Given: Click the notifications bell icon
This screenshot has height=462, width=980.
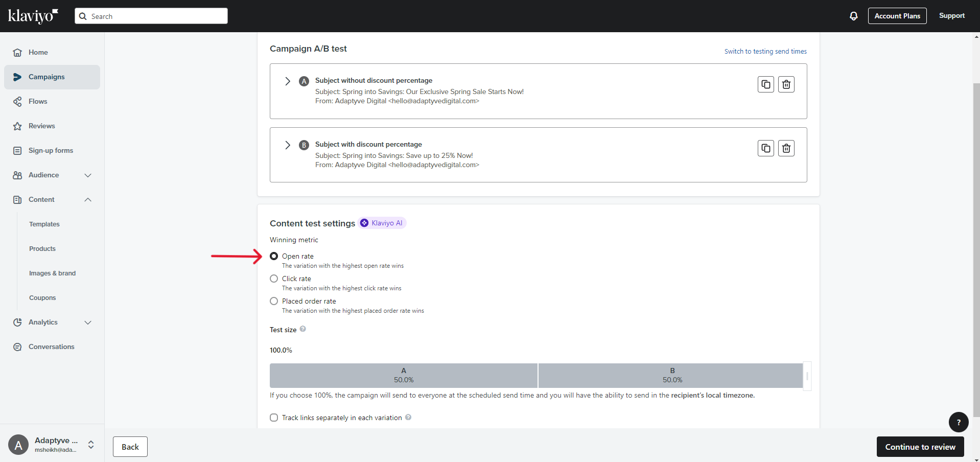Looking at the screenshot, I should (x=853, y=16).
